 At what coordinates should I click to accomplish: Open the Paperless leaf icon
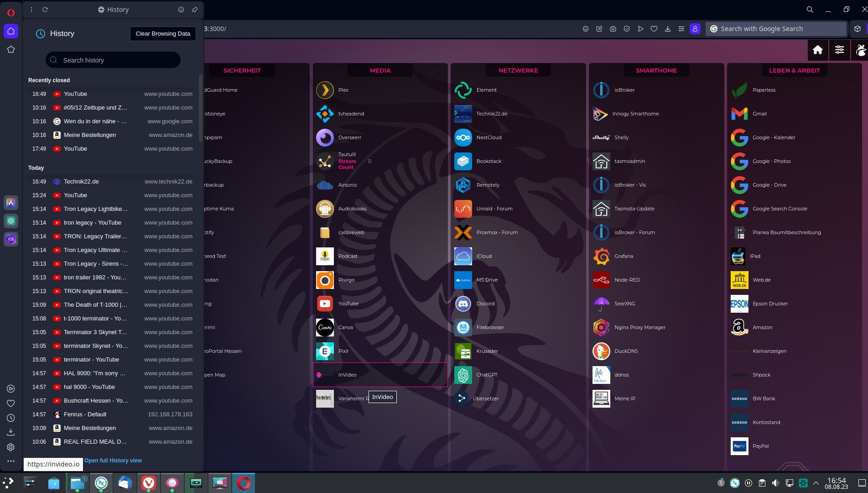(x=739, y=90)
